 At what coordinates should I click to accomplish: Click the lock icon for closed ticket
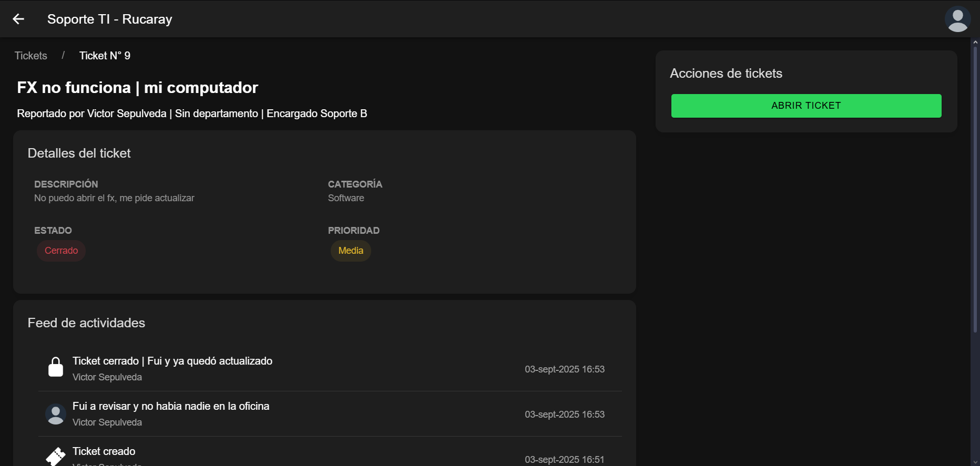tap(56, 367)
